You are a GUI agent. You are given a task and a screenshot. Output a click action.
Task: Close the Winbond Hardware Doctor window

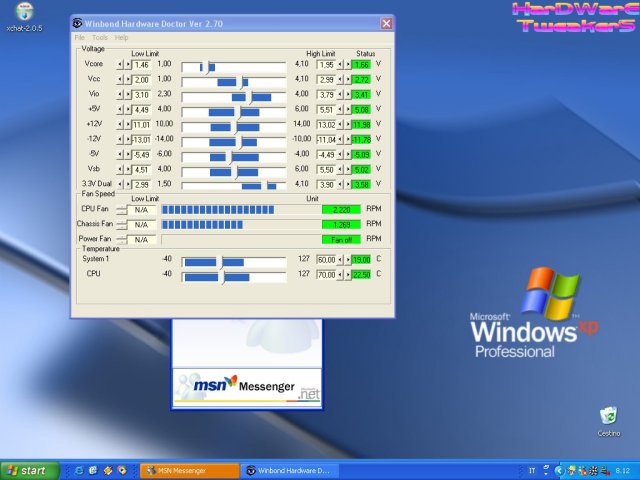386,24
